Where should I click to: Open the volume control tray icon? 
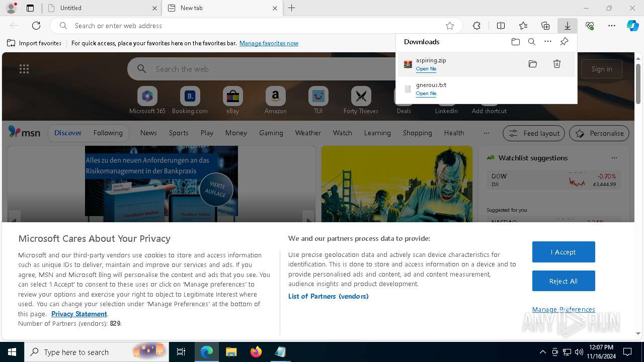(579, 352)
